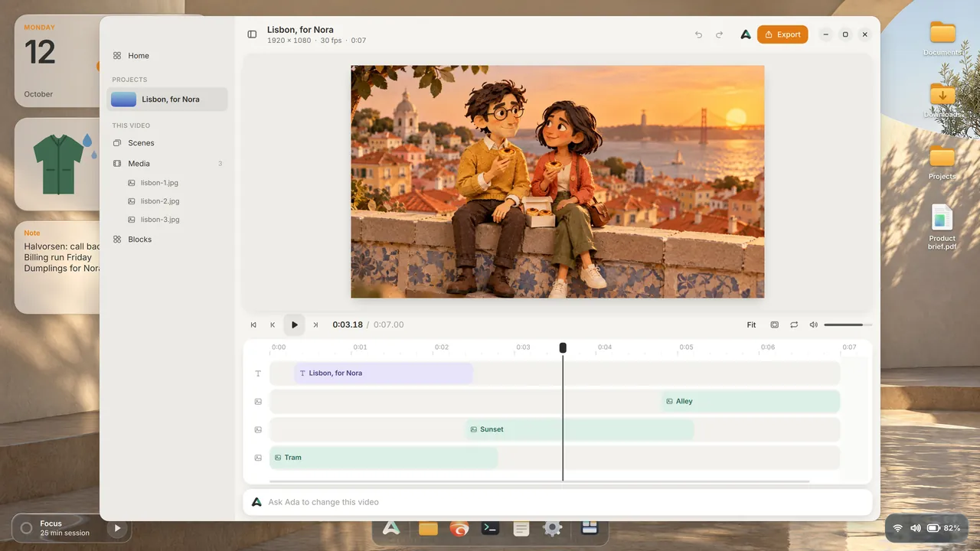This screenshot has height=551, width=980.
Task: Open Product brief.pdf on desktop
Action: pyautogui.click(x=942, y=228)
